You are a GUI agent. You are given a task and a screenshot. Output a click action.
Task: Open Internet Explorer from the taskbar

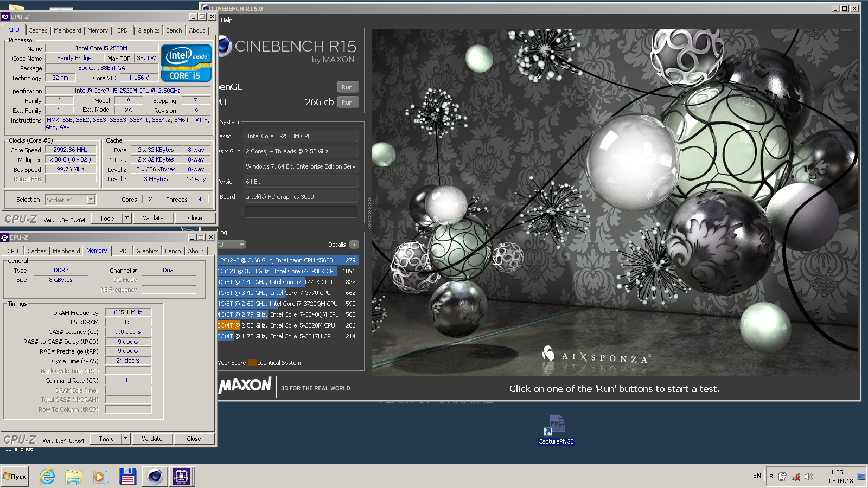coord(47,477)
